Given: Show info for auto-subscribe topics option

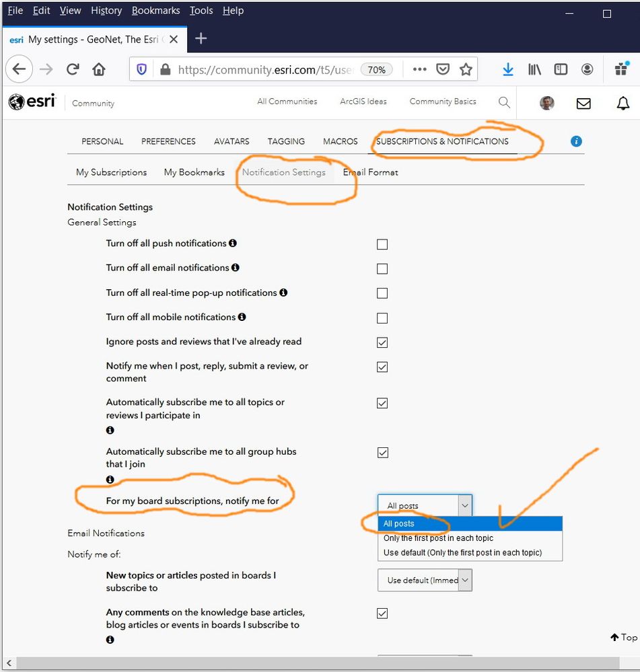Looking at the screenshot, I should pyautogui.click(x=110, y=430).
